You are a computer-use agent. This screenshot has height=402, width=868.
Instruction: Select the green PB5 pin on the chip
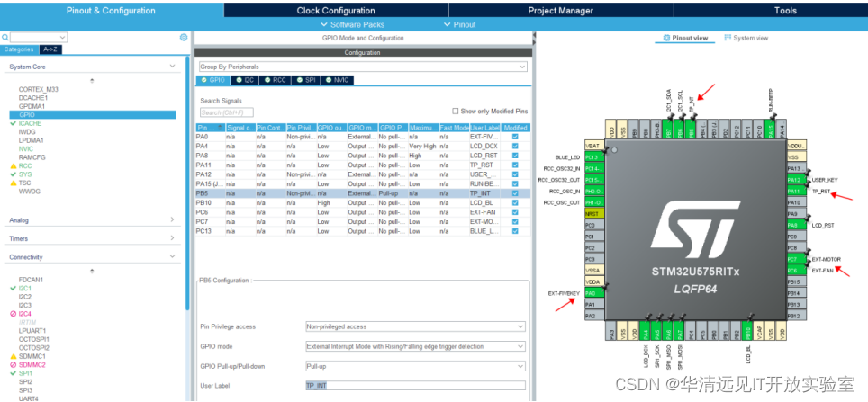691,128
